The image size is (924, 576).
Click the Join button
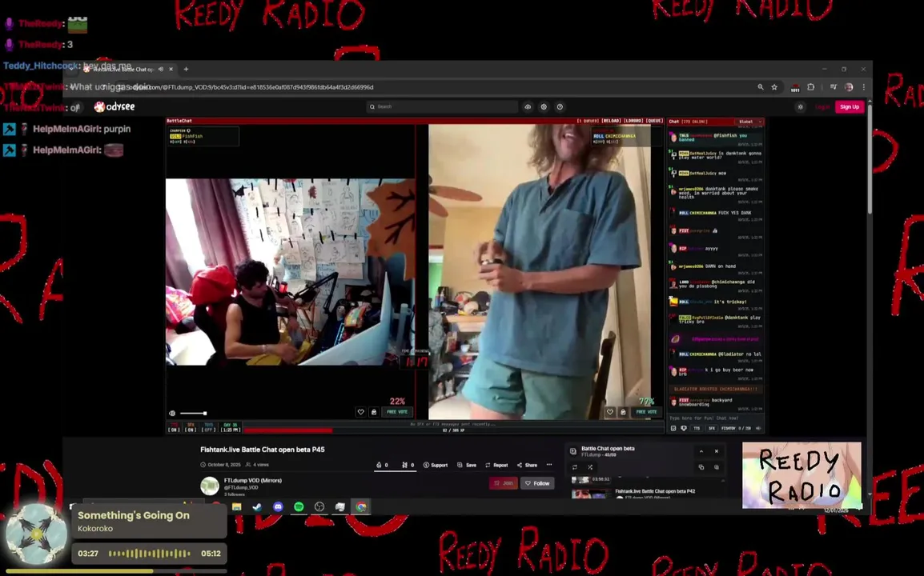pyautogui.click(x=504, y=483)
